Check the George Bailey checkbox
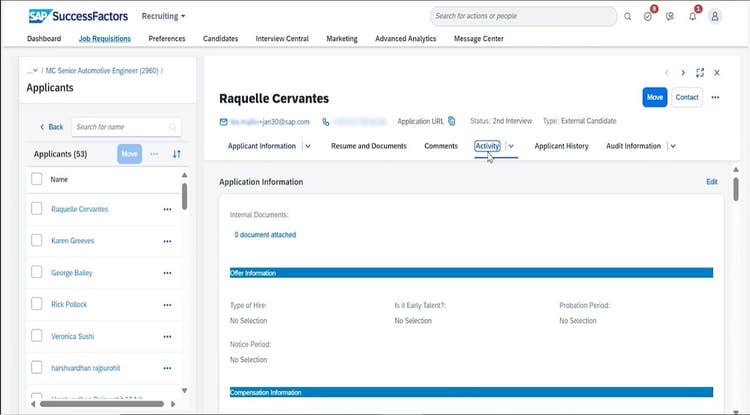The height and width of the screenshot is (415, 750). click(36, 273)
